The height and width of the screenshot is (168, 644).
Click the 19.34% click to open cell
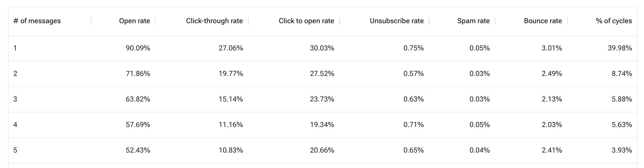[322, 125]
